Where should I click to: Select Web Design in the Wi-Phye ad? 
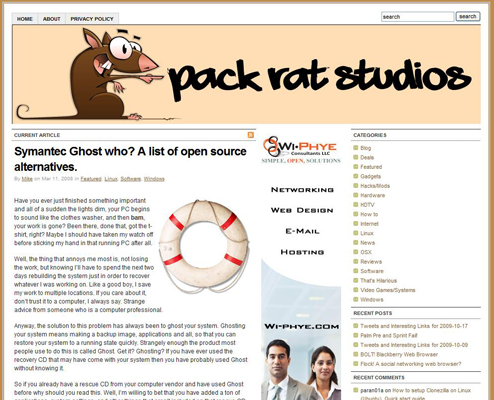(302, 210)
